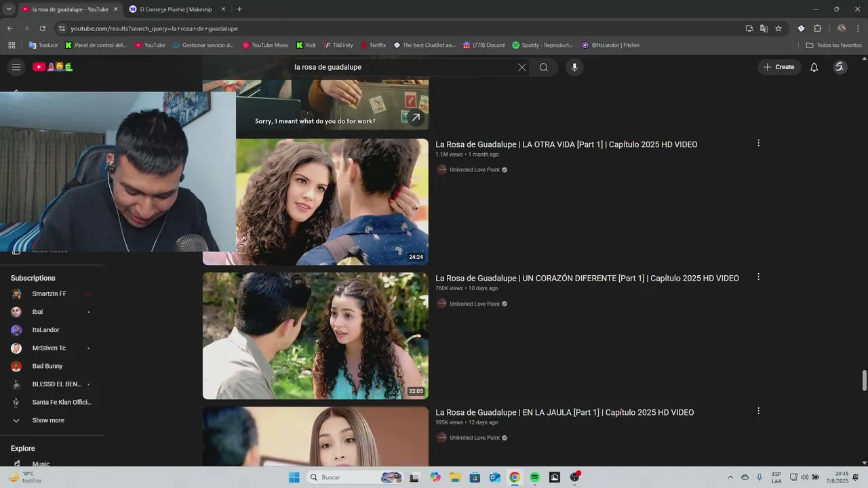Open the Kick bookmark
Image resolution: width=868 pixels, height=488 pixels.
(x=307, y=45)
